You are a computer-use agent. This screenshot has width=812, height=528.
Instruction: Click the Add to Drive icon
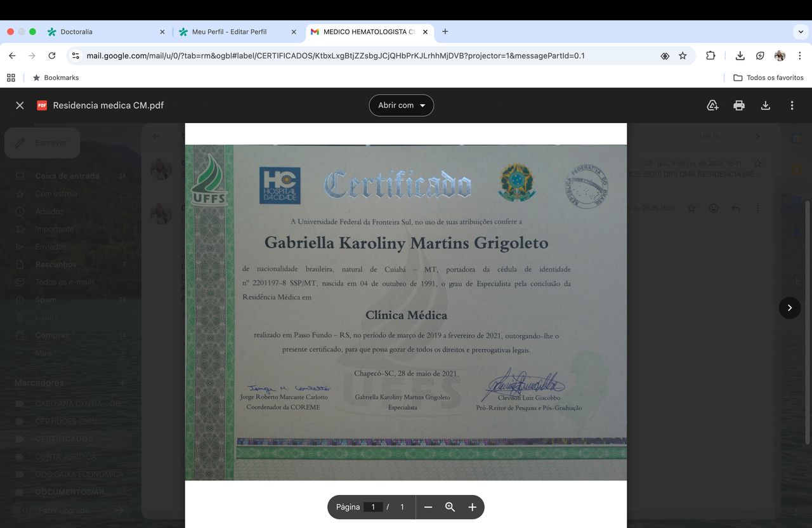[712, 105]
